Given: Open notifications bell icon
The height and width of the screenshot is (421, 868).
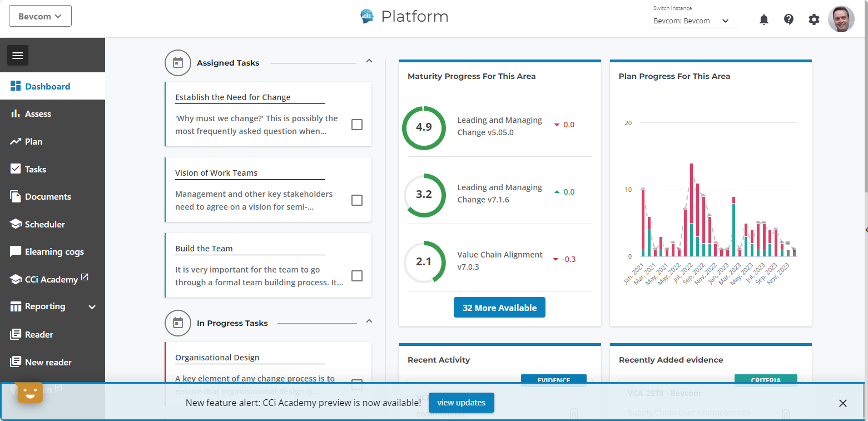Looking at the screenshot, I should pos(764,19).
